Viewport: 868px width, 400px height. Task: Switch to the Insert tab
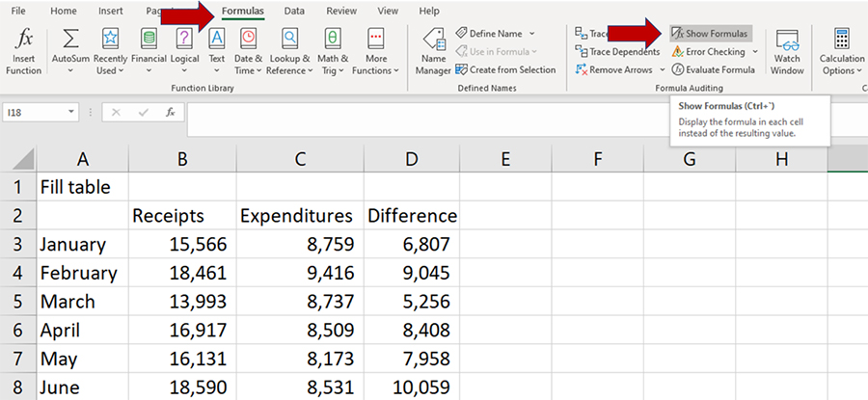click(x=111, y=11)
